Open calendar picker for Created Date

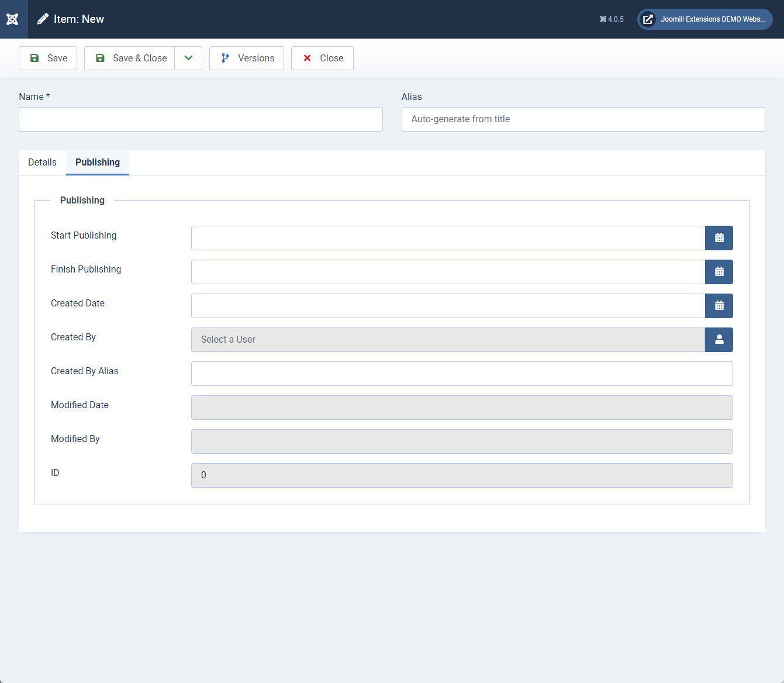[x=719, y=306]
